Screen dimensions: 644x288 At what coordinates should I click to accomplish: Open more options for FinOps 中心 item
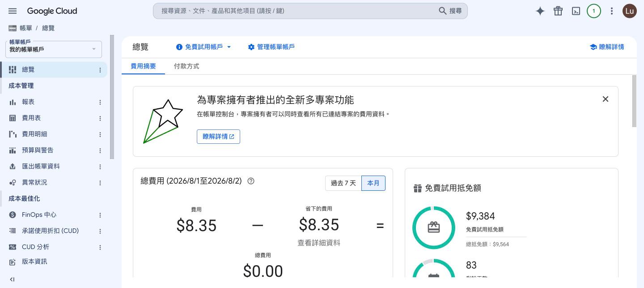(x=100, y=215)
